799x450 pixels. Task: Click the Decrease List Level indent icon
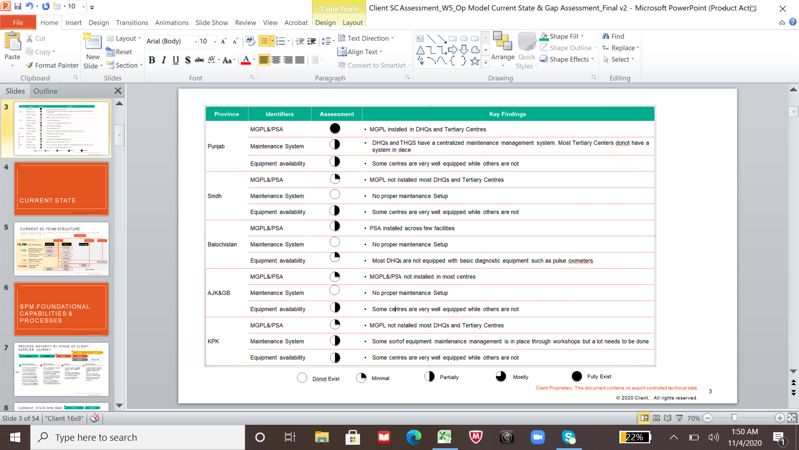[300, 41]
